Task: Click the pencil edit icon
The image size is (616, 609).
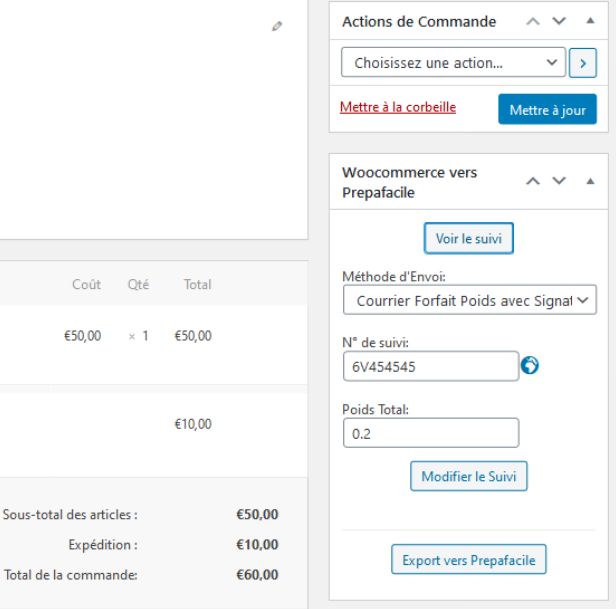Action: coord(277,26)
